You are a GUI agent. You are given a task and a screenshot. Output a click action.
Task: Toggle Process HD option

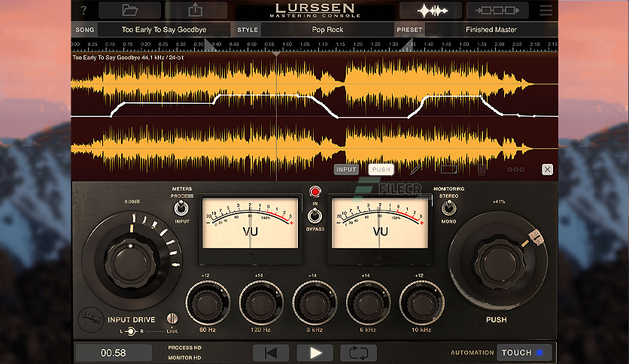[184, 347]
